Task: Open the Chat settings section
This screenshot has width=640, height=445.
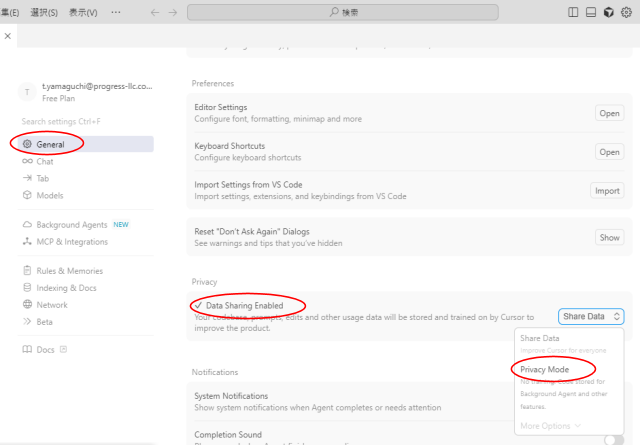Action: (x=44, y=161)
